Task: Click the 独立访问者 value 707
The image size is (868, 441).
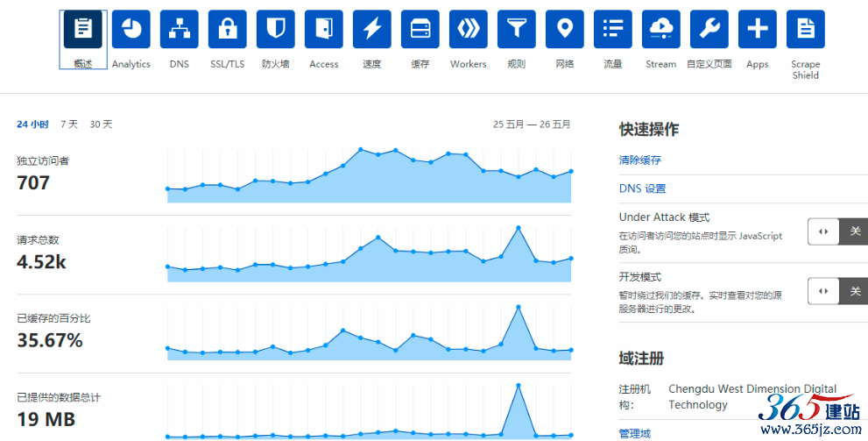Action: click(x=33, y=183)
